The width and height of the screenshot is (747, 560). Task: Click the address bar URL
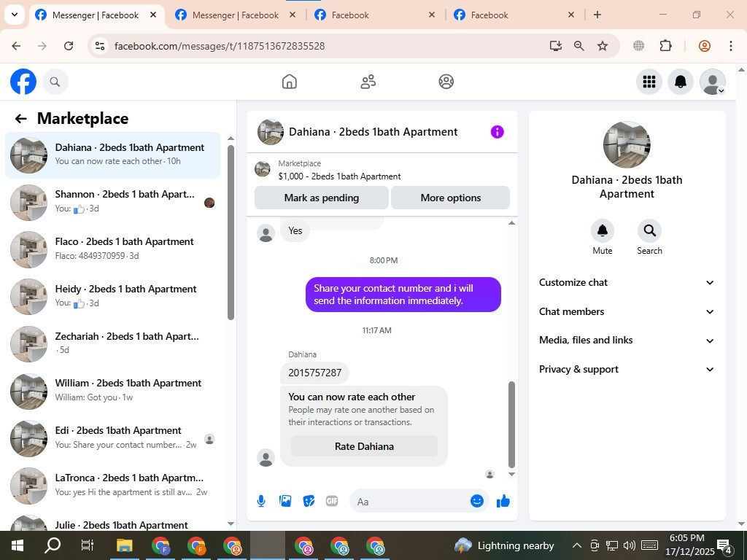[x=220, y=46]
